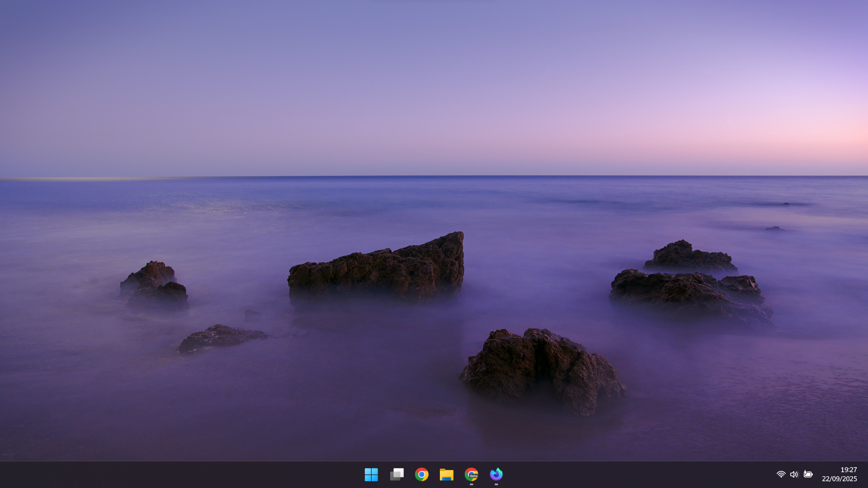
Task: Open calendar from date 22/09/2025
Action: pos(840,479)
